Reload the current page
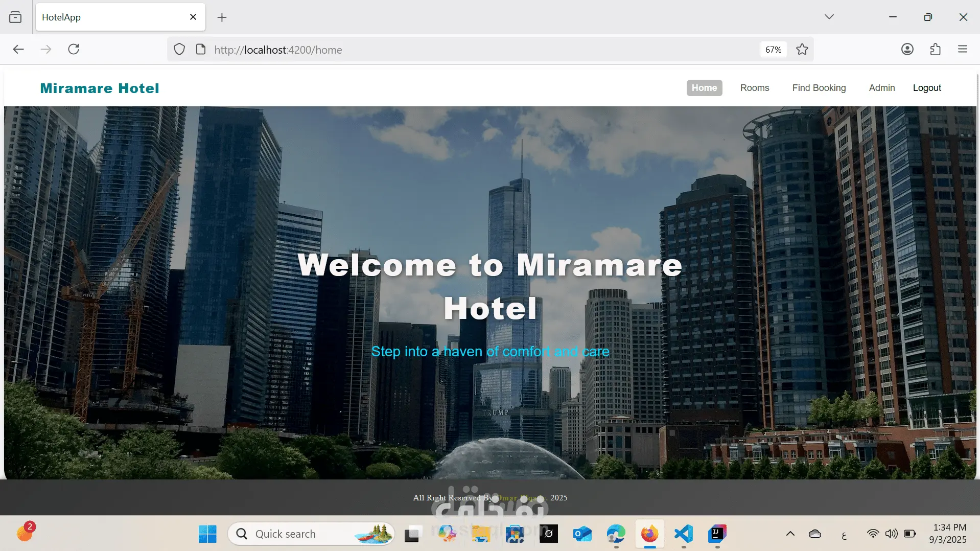The width and height of the screenshot is (980, 551). coord(74,50)
